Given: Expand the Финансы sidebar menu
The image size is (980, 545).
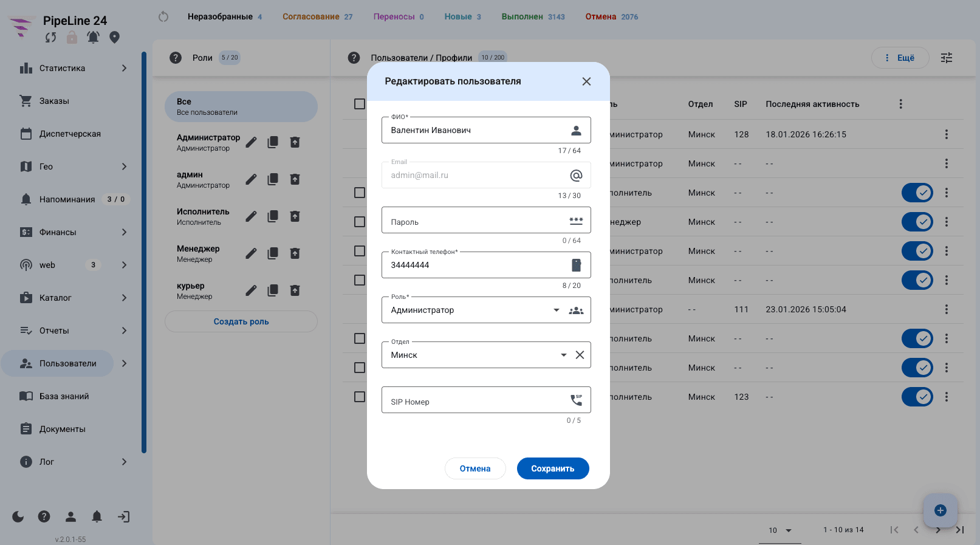Looking at the screenshot, I should coord(124,232).
